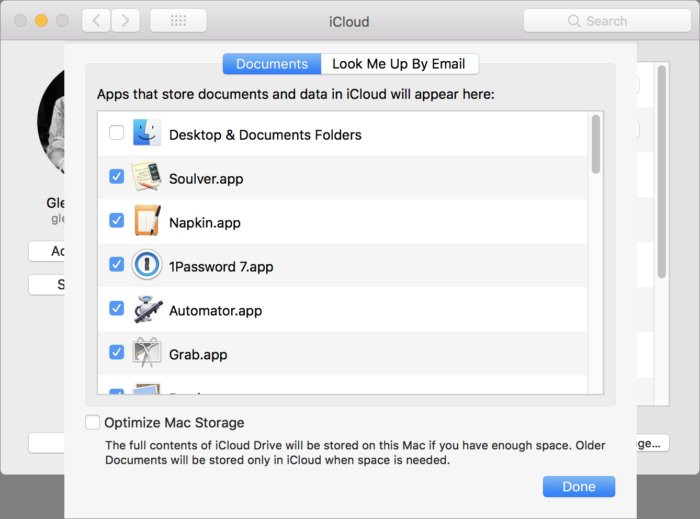Select the 1Password 7.app row text
Screen dimensions: 700x519
(221, 267)
